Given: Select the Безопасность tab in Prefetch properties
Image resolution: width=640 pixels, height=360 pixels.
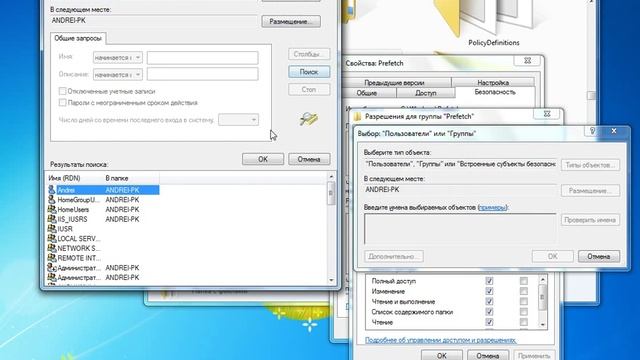Looking at the screenshot, I should click(495, 92).
